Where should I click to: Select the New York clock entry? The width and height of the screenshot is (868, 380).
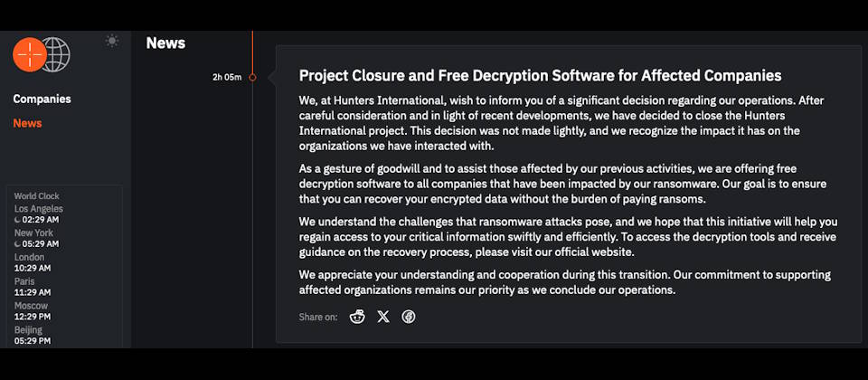36,238
